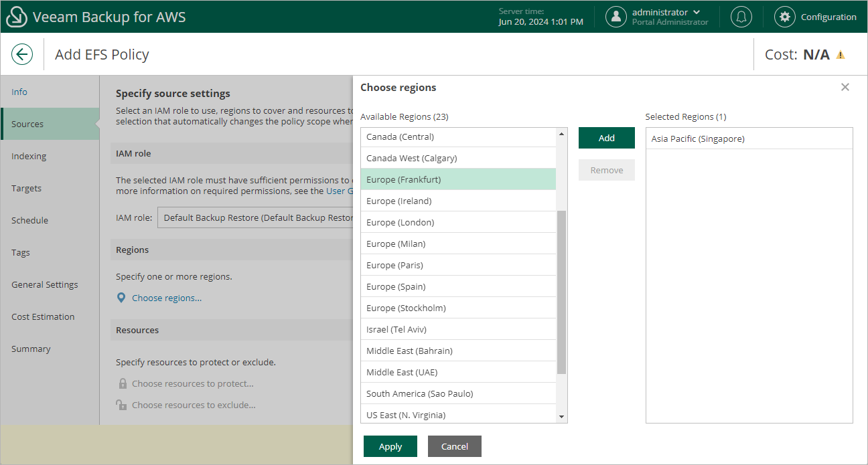This screenshot has width=868, height=465.
Task: Select South America (Sao Paulo) region
Action: click(458, 393)
